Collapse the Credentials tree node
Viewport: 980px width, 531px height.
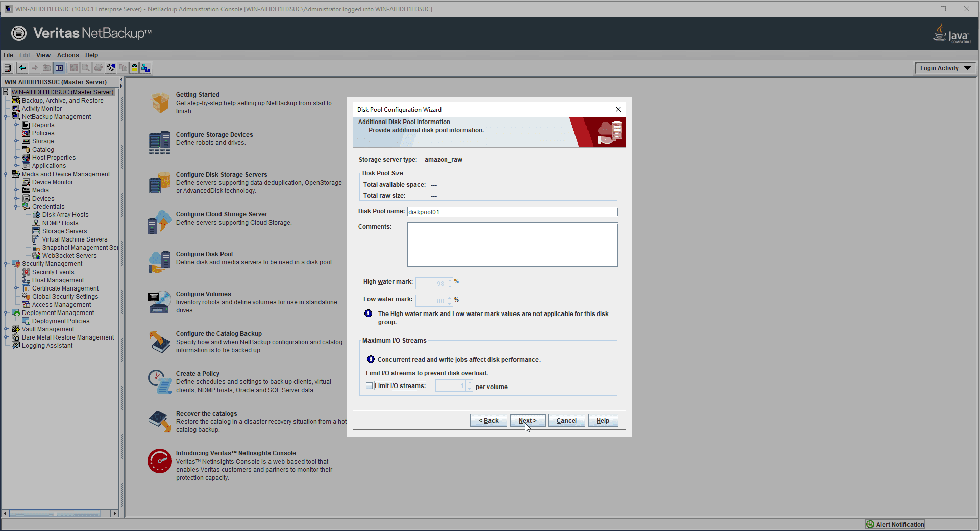point(16,207)
